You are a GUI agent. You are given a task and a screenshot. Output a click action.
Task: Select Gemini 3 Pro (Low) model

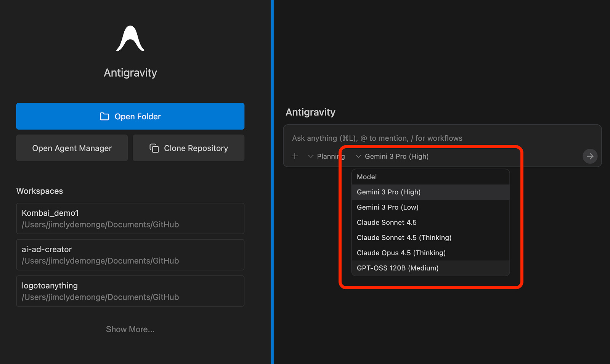point(430,207)
